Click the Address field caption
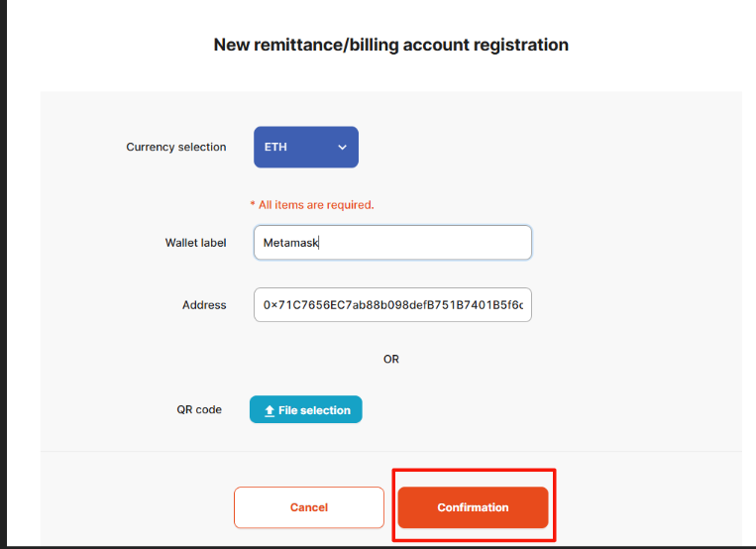 coord(204,305)
